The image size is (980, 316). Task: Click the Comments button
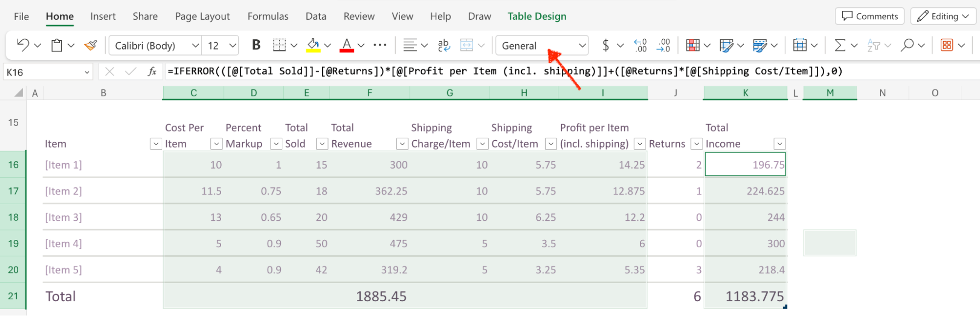click(x=870, y=16)
